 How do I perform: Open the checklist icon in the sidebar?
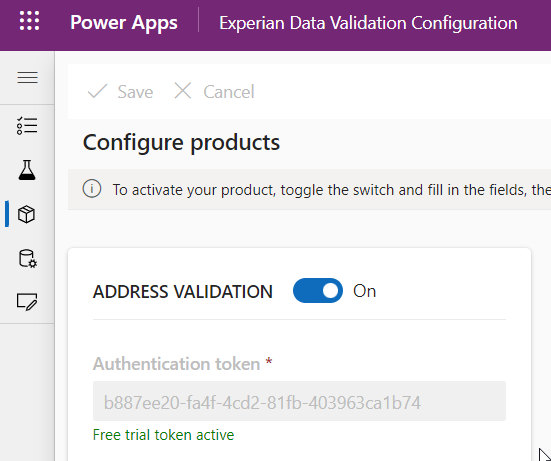click(x=27, y=126)
